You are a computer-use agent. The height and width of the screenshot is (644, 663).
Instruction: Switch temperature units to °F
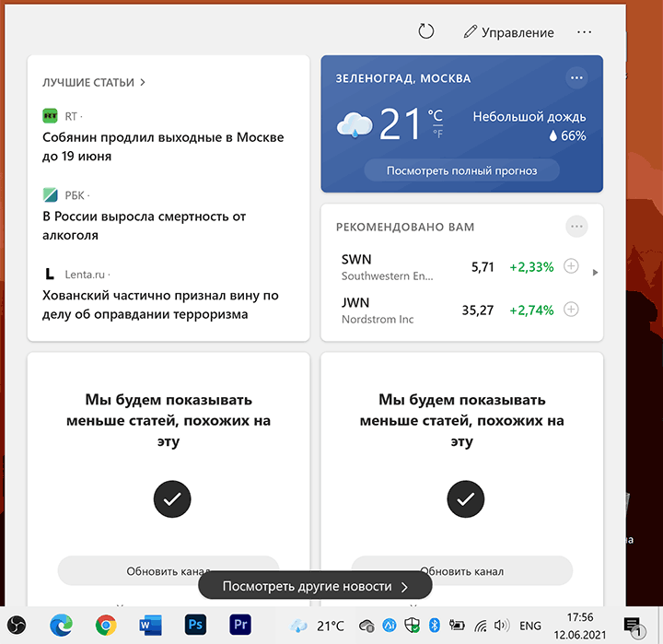[437, 134]
